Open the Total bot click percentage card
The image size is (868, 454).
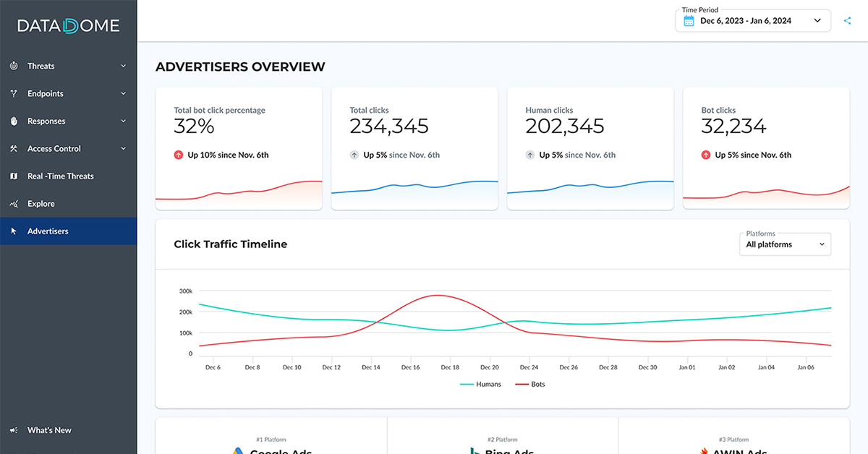tap(239, 148)
